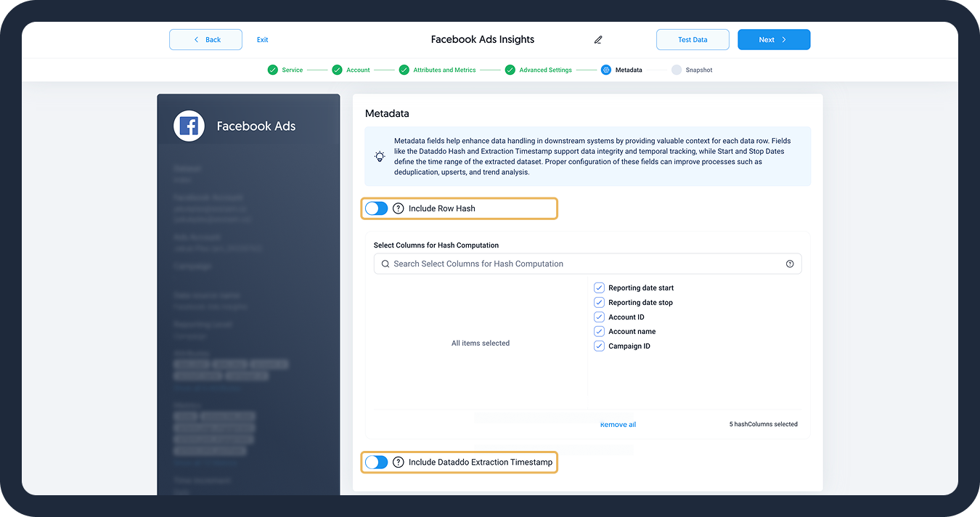
Task: Go to Advanced Settings step
Action: [x=545, y=70]
